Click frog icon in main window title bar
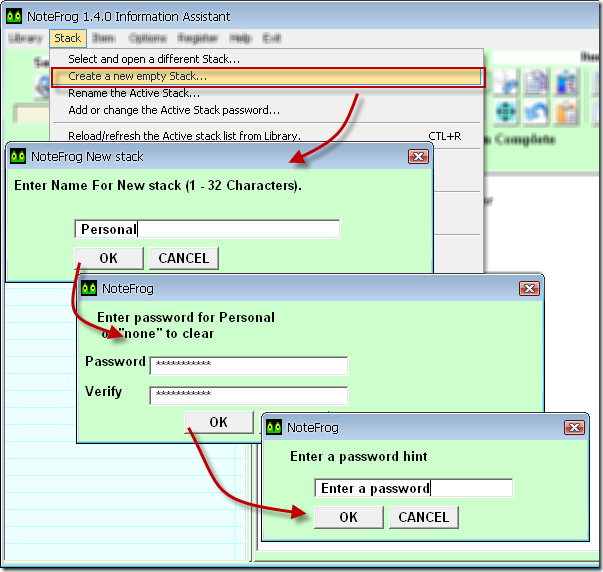 coord(14,17)
